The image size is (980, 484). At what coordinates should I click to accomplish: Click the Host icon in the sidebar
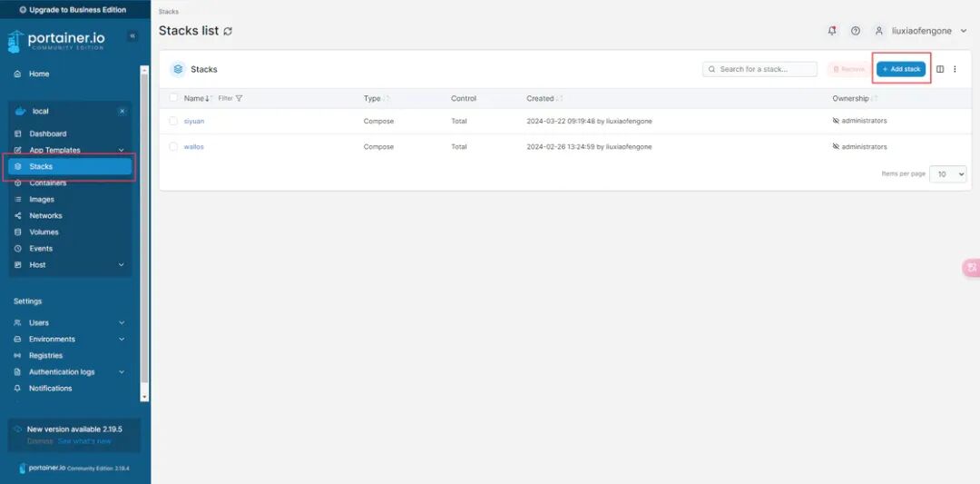click(x=17, y=264)
